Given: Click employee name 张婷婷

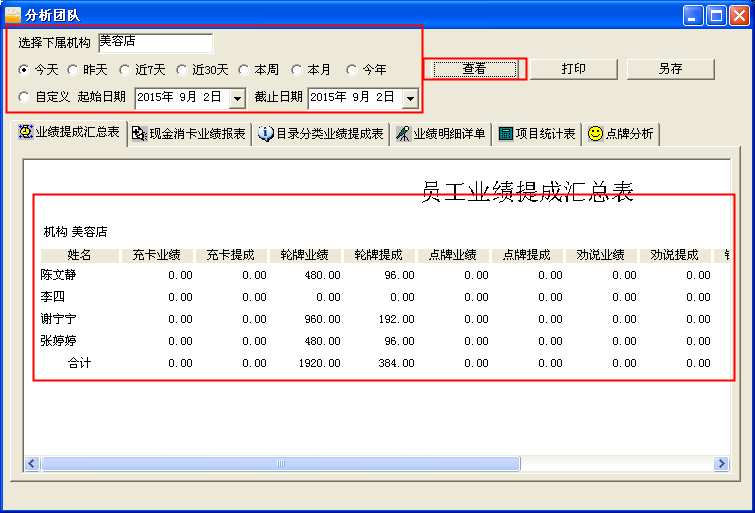Looking at the screenshot, I should [58, 341].
